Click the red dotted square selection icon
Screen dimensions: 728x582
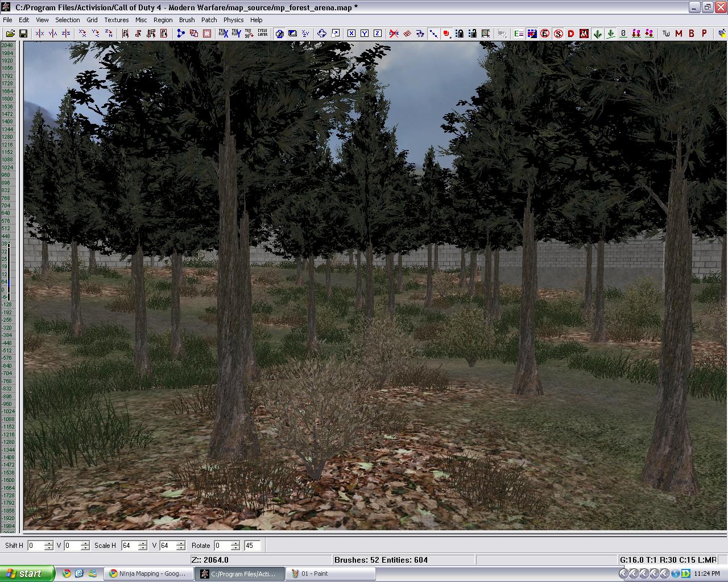pos(207,34)
